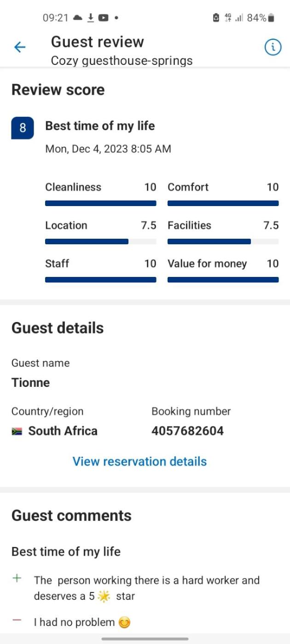
Task: Tap the Facilities score bar
Action: point(223,241)
